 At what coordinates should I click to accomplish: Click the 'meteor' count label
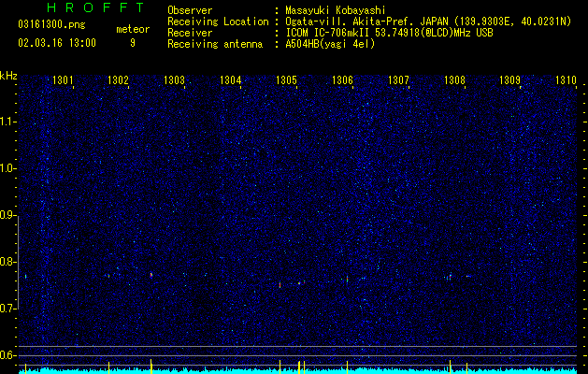pyautogui.click(x=133, y=29)
